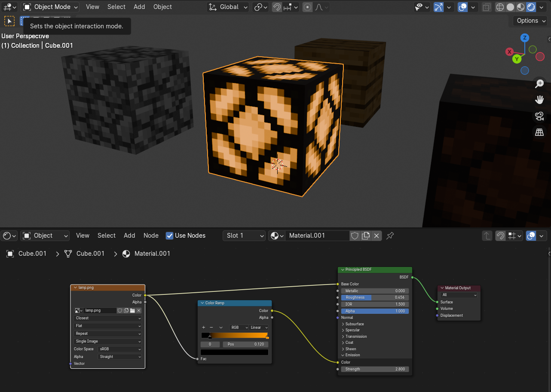Click the new material duplicate icon
Screen dimensions: 551x392
point(366,236)
